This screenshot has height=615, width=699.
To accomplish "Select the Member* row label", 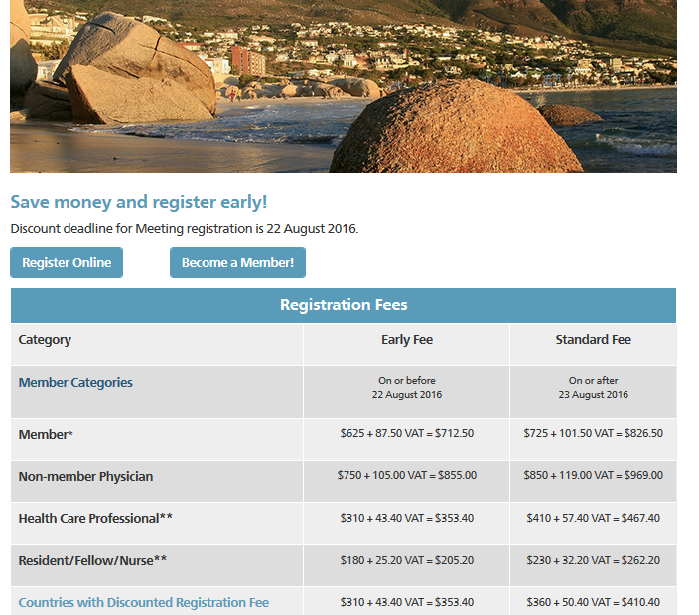I will pos(46,435).
